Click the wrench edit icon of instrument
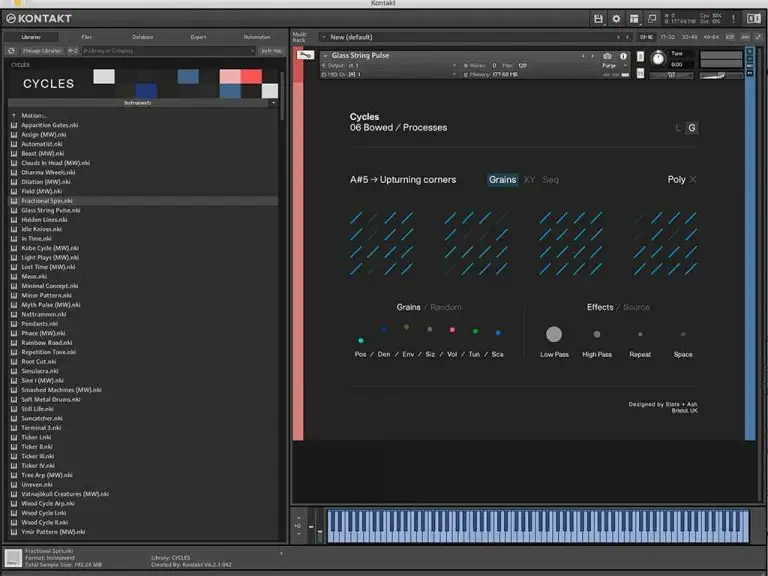 [x=305, y=55]
